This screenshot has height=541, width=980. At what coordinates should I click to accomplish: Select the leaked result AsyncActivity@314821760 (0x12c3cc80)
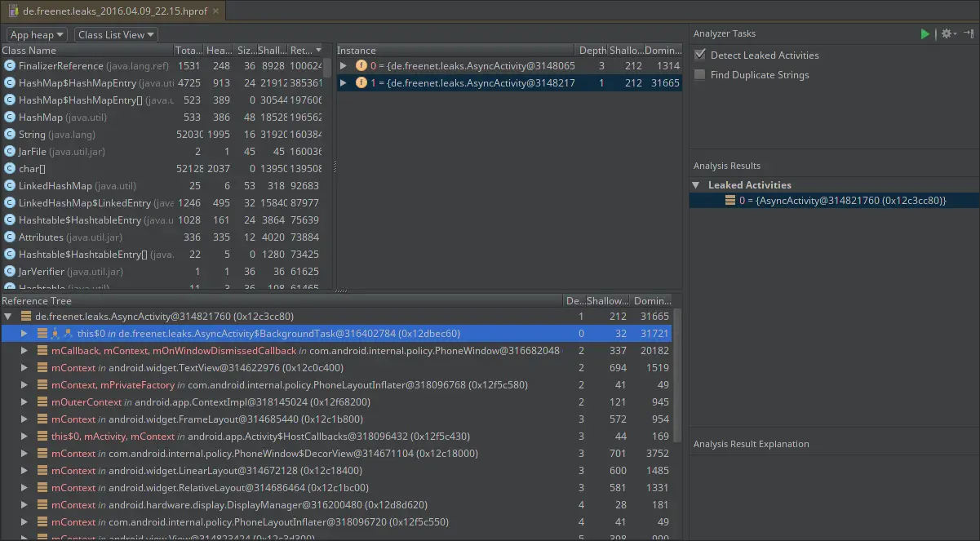835,200
